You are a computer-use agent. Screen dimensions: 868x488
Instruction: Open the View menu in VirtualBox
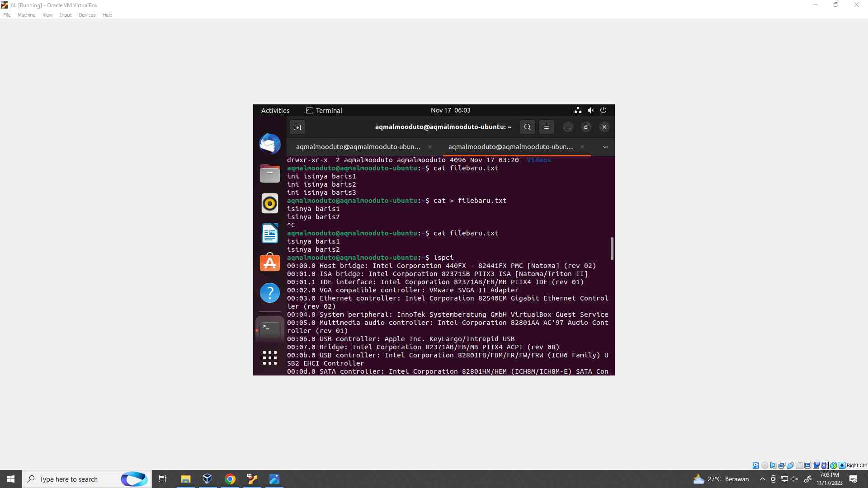click(47, 15)
